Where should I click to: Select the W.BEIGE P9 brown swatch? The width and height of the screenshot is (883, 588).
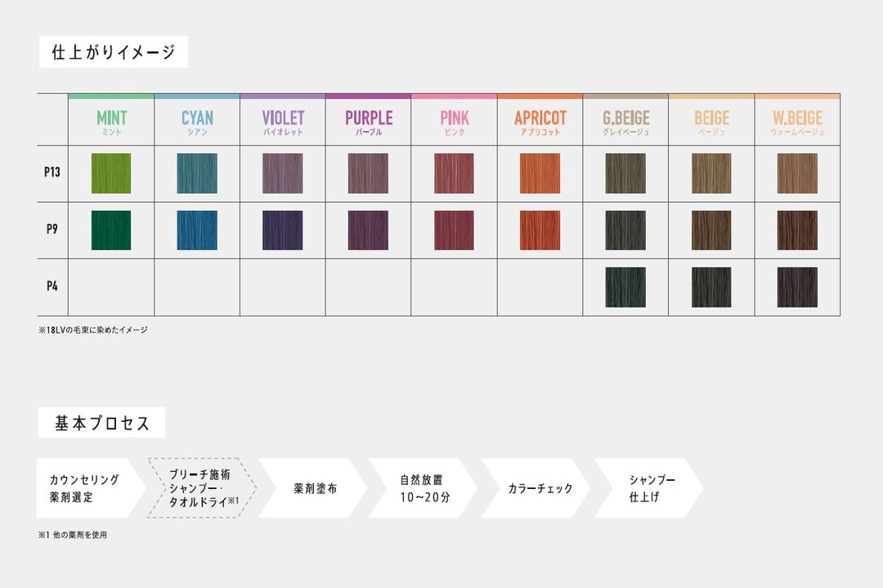click(797, 231)
